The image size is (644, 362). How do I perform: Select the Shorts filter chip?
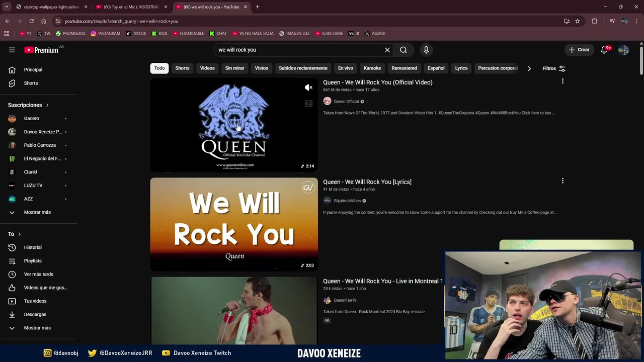pyautogui.click(x=182, y=68)
